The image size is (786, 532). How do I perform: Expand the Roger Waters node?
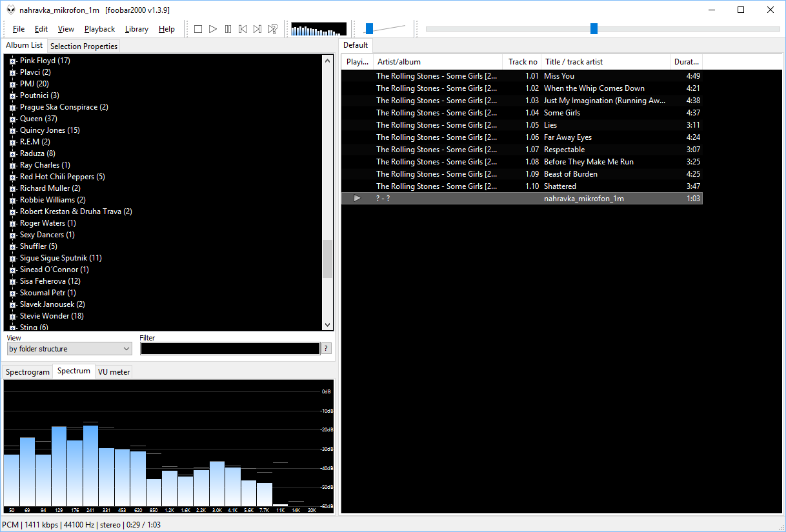click(12, 224)
